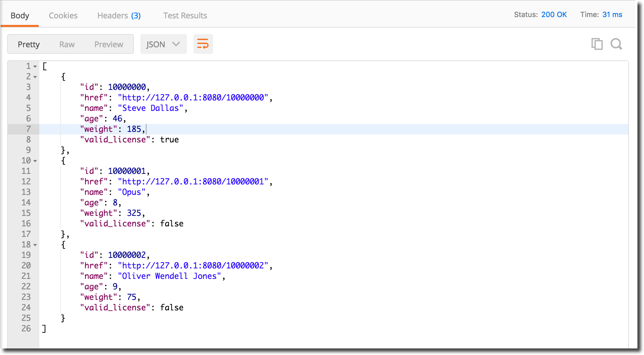The width and height of the screenshot is (644, 355).
Task: Open the Cookies tab
Action: 63,15
